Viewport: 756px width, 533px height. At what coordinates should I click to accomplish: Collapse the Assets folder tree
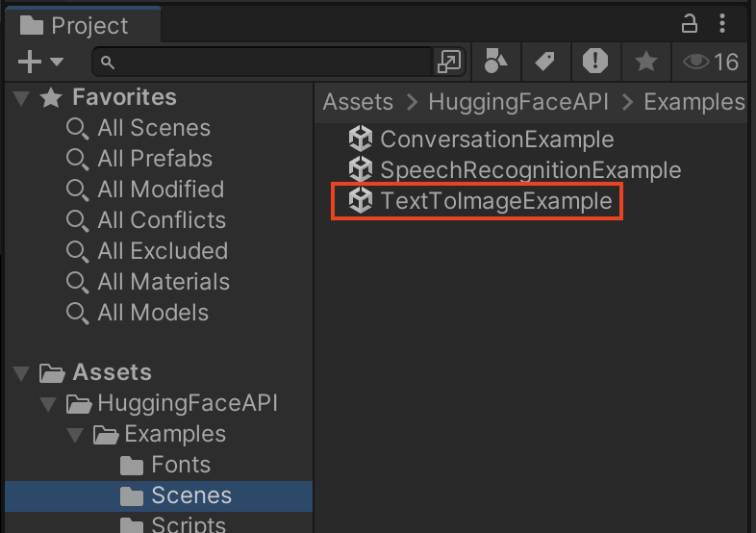(x=22, y=373)
